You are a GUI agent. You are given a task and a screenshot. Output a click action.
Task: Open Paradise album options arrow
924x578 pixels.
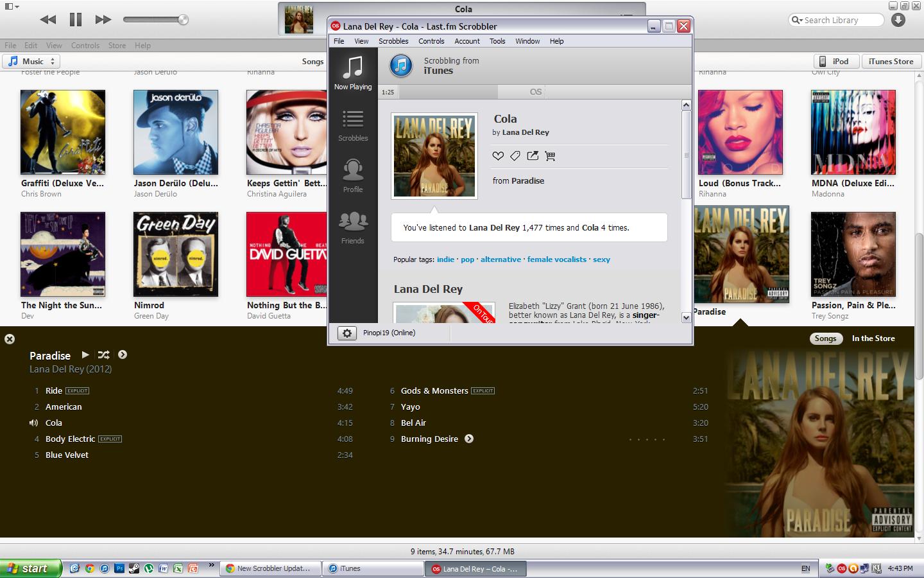point(123,355)
